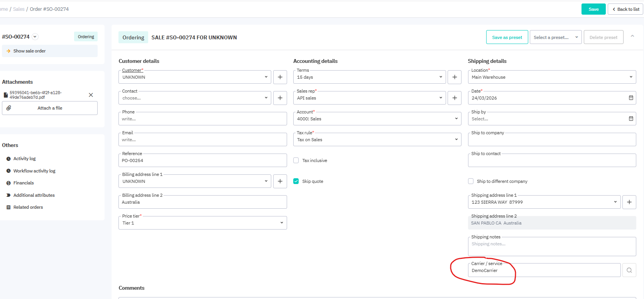
Task: Click the Phone input field
Action: pyautogui.click(x=203, y=119)
